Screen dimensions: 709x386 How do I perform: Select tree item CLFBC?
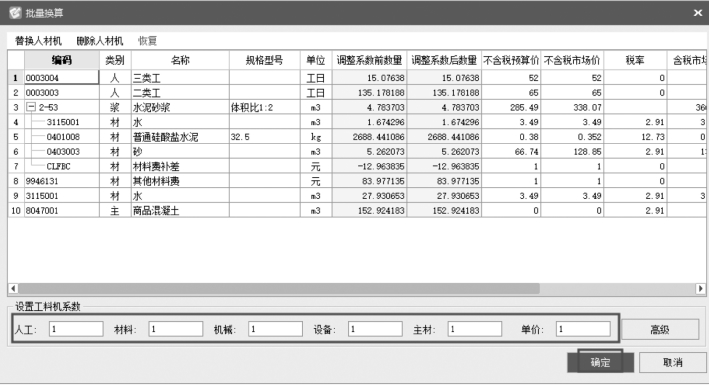point(58,166)
